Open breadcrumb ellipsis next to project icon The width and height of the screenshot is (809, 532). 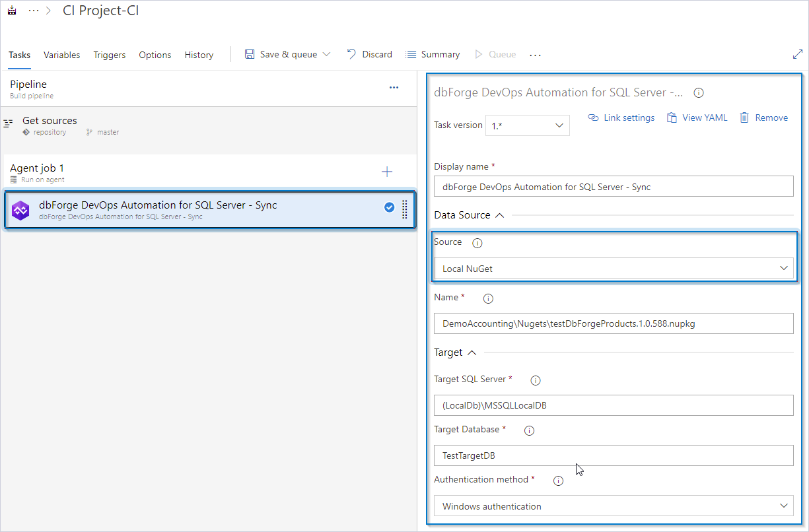click(34, 12)
